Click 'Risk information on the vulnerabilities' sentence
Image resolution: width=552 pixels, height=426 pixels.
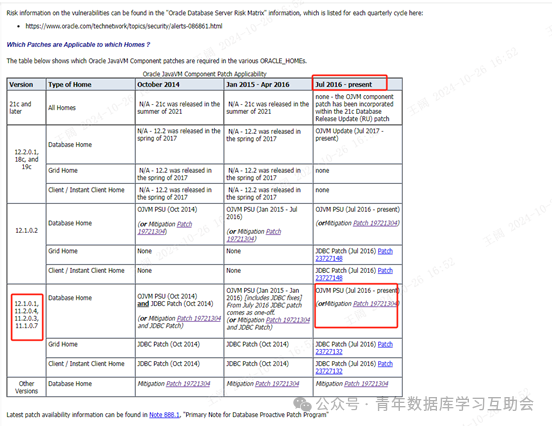[x=215, y=13]
